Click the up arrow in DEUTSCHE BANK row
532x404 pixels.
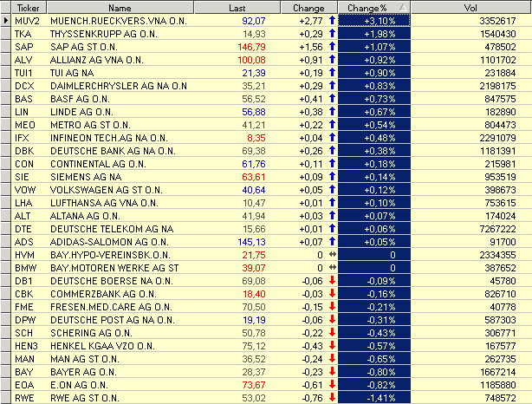tap(332, 150)
